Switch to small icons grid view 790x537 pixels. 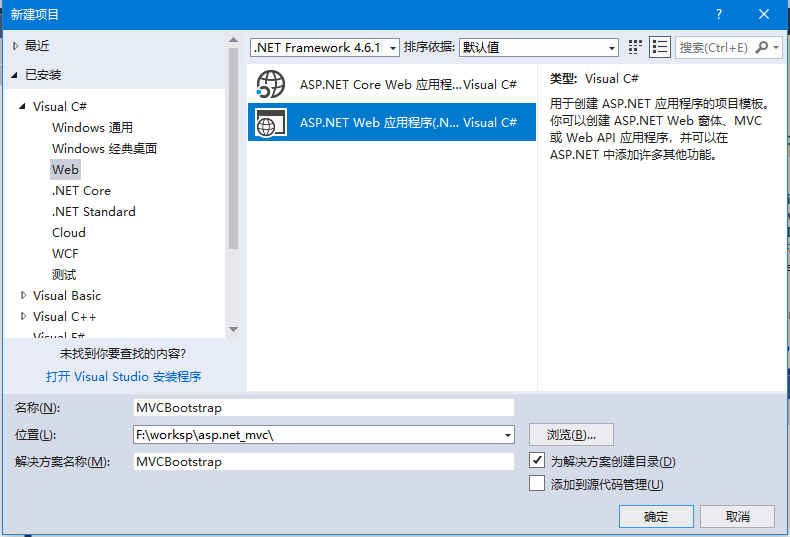tap(635, 47)
